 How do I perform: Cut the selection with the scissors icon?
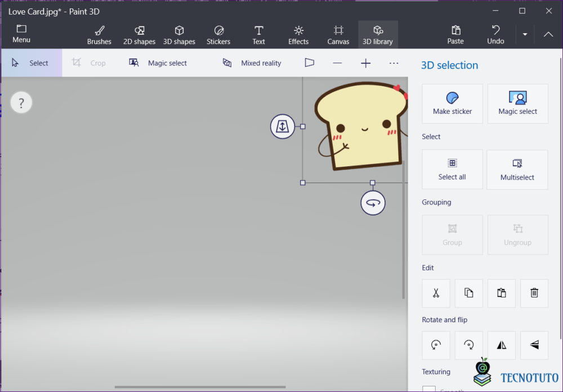(x=436, y=293)
